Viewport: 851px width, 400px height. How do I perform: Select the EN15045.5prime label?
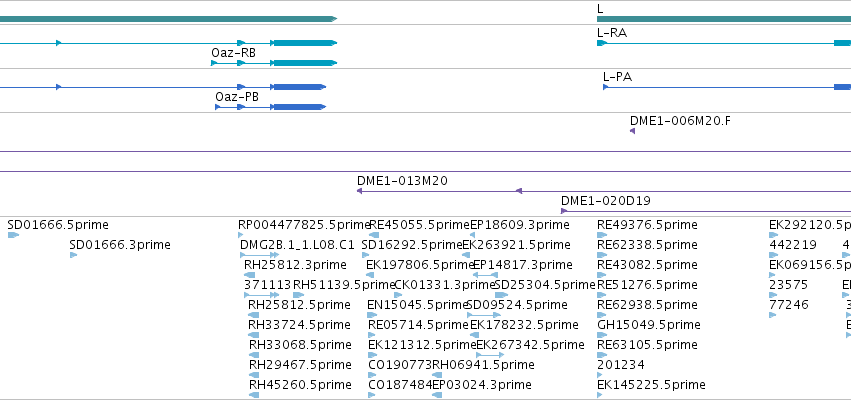(x=418, y=305)
